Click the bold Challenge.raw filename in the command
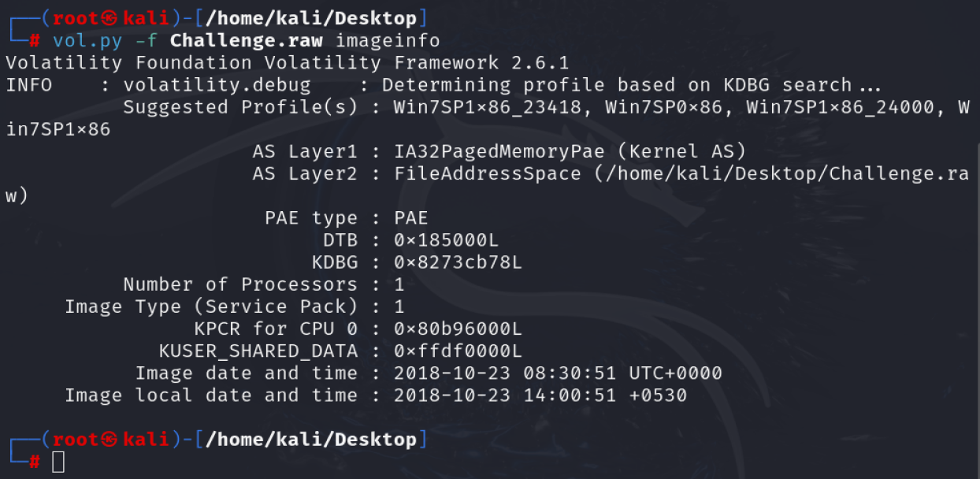The height and width of the screenshot is (479, 980). (246, 40)
